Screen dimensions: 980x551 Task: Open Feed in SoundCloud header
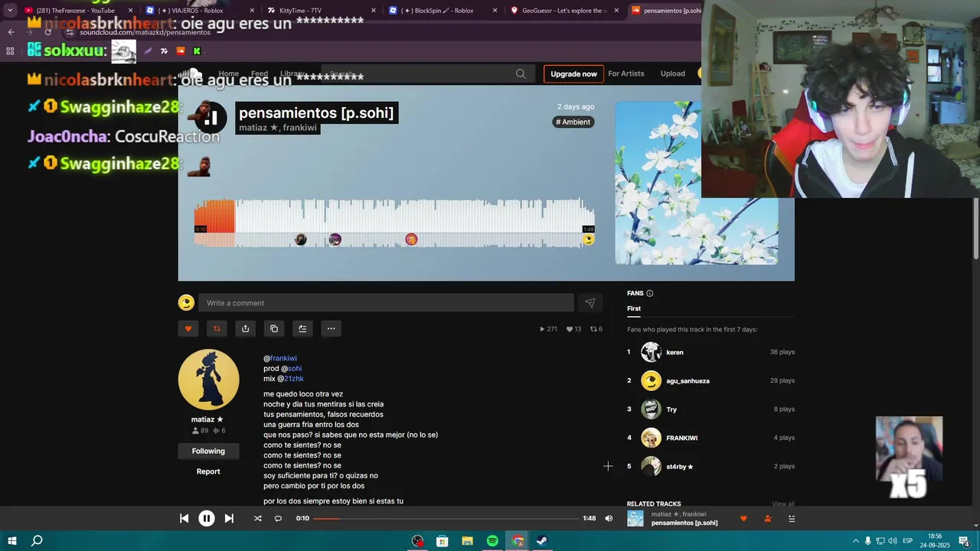point(260,73)
